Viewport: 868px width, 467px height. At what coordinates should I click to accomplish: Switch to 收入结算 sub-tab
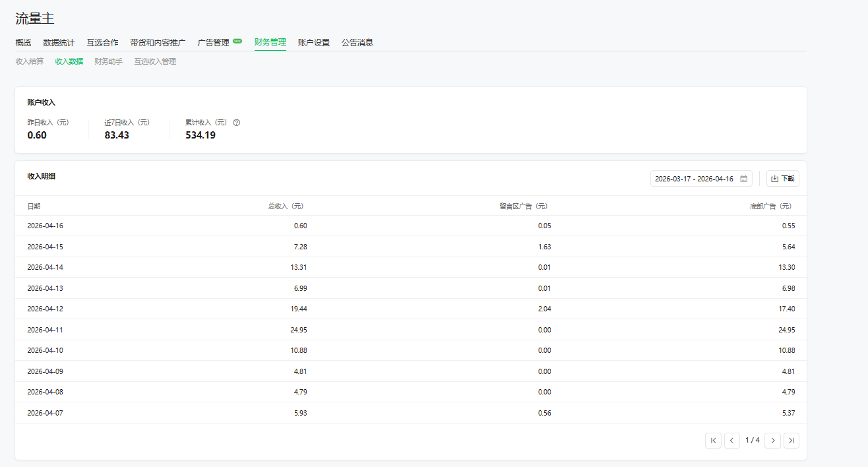(x=30, y=61)
